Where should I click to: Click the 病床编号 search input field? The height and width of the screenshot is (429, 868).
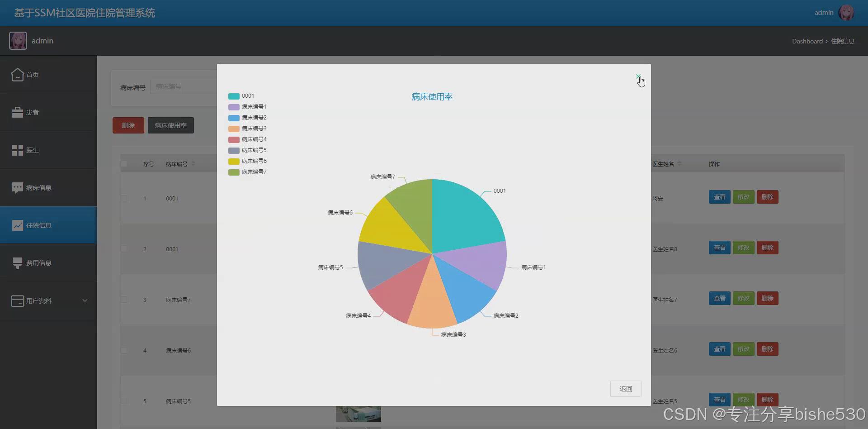[x=184, y=86]
